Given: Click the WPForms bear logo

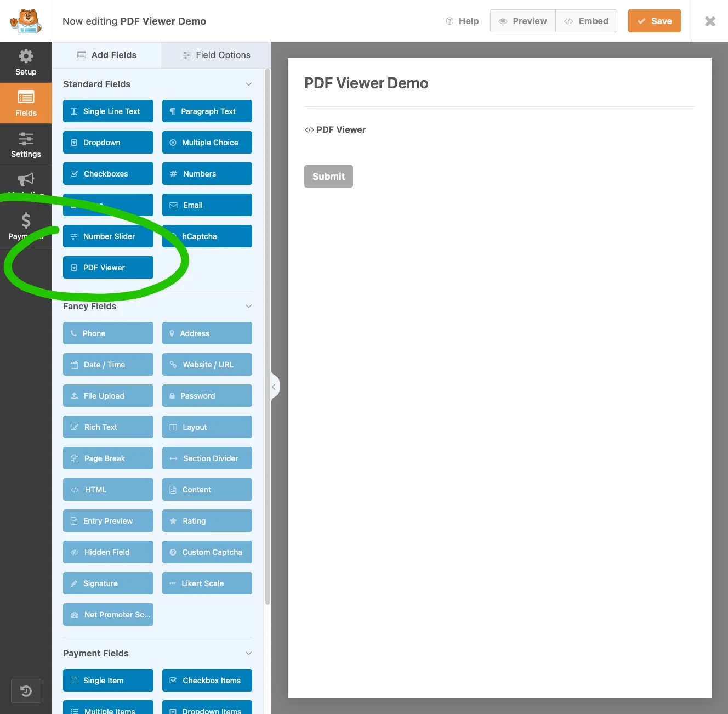Looking at the screenshot, I should (26, 21).
